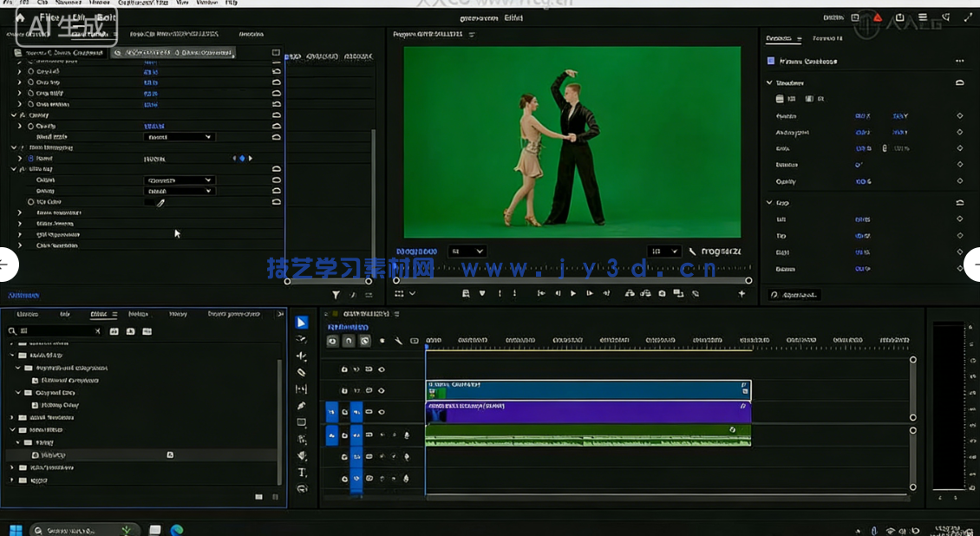The height and width of the screenshot is (536, 980).
Task: Click the Lift icon in the Program monitor controls
Action: [630, 293]
